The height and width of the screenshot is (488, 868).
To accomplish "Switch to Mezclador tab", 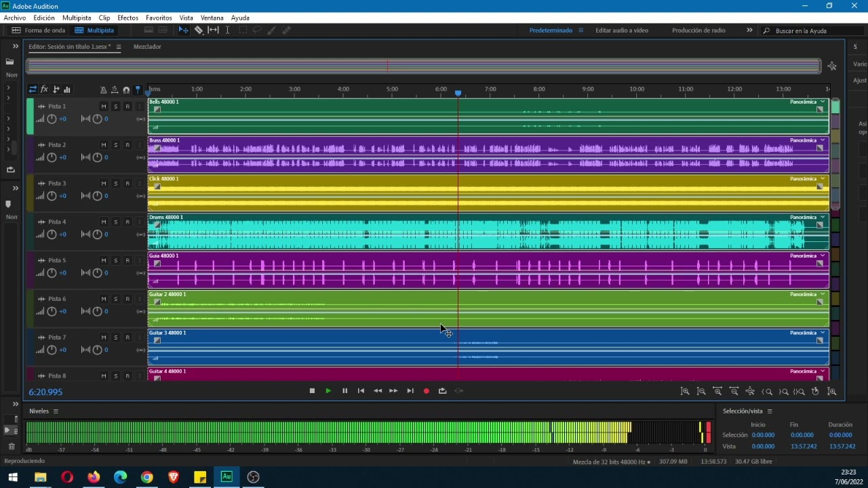I will (147, 47).
